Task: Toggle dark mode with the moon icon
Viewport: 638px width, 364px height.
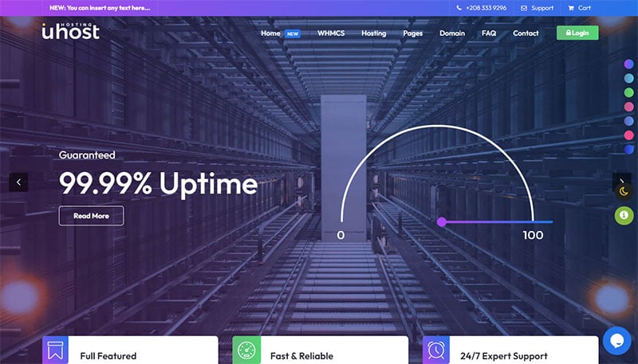Action: point(624,191)
